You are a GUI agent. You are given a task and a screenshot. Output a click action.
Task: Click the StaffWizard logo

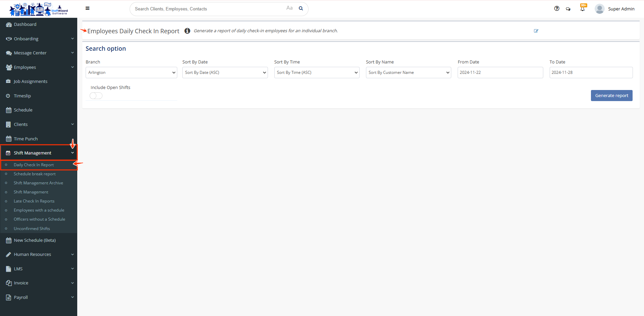(x=39, y=9)
